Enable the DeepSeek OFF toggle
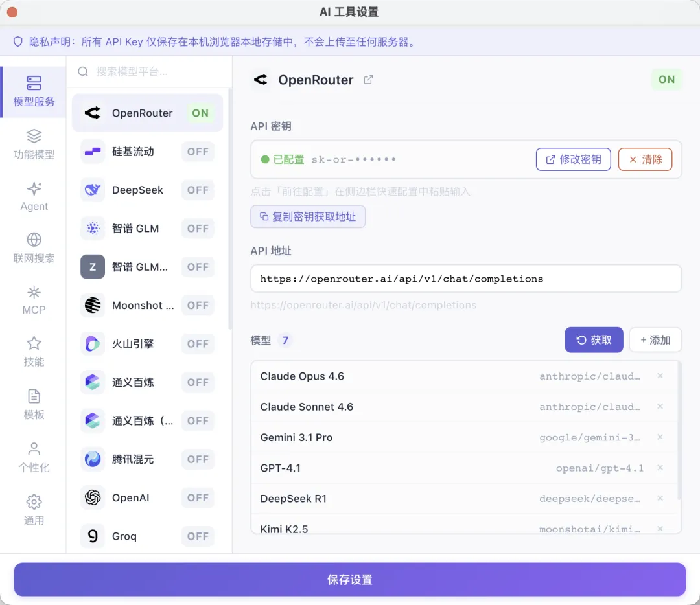Image resolution: width=700 pixels, height=605 pixels. [198, 190]
